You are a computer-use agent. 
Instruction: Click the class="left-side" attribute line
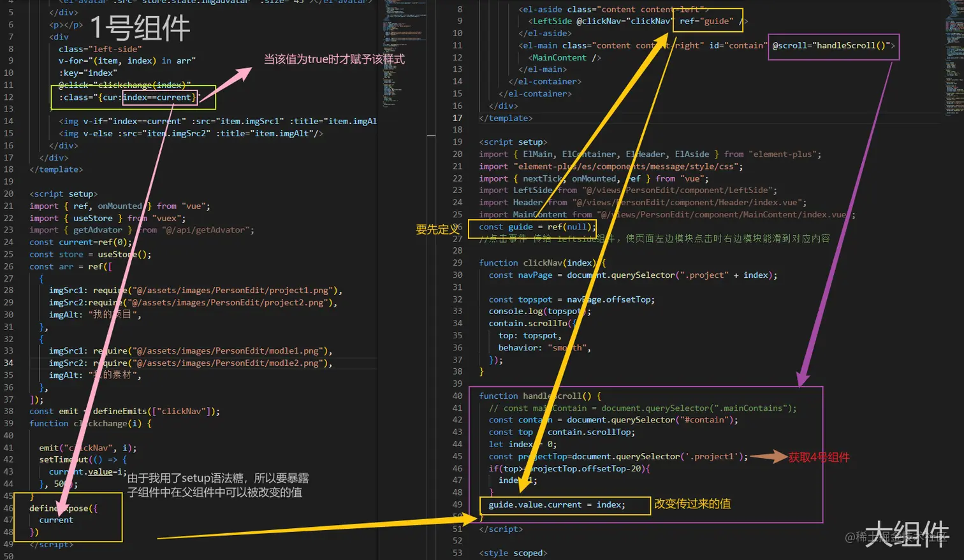(x=100, y=49)
